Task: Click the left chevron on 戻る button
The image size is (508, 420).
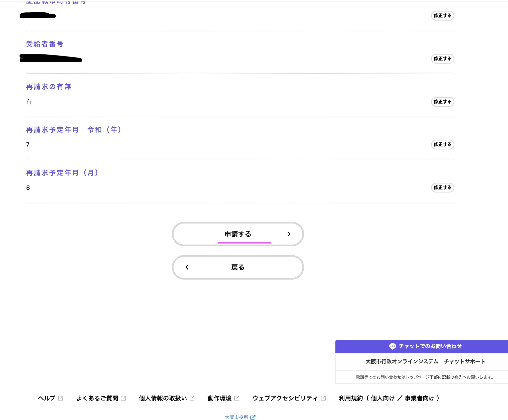Action: click(x=187, y=267)
